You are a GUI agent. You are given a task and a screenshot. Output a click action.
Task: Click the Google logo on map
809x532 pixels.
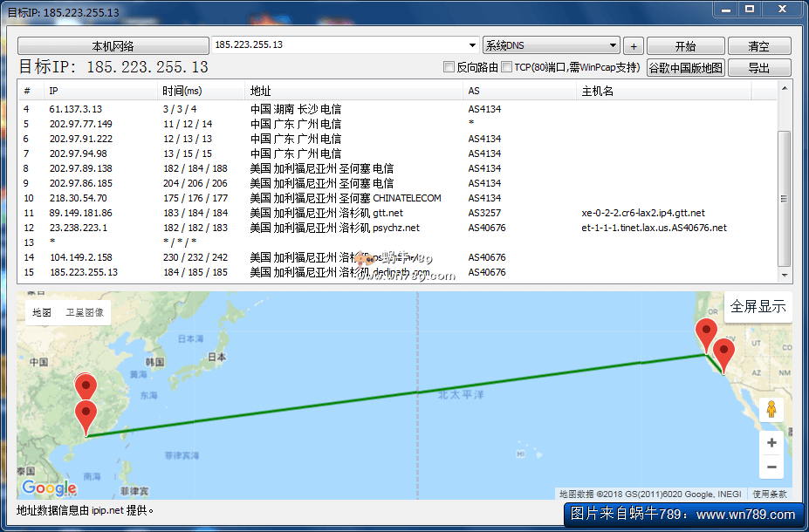49,488
